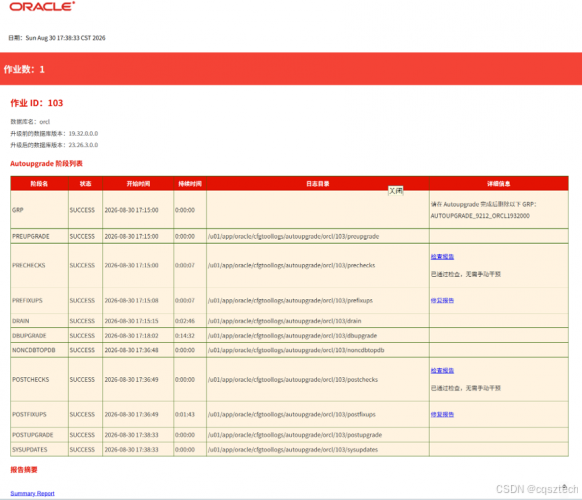
Task: Open the Summary Report link
Action: [32, 493]
